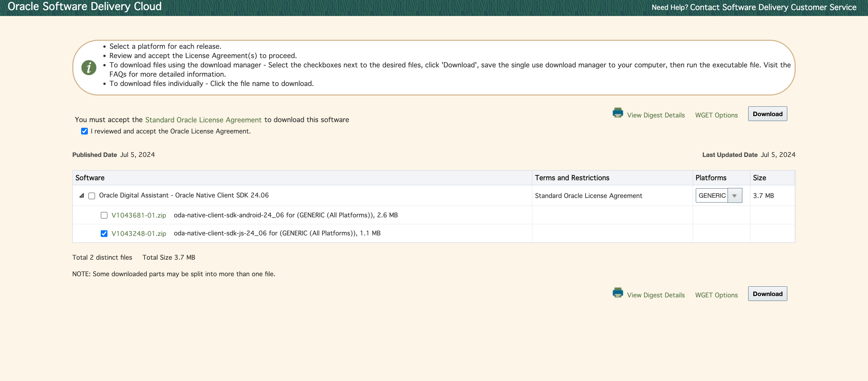The height and width of the screenshot is (381, 868).
Task: Click the green information icon
Action: click(x=89, y=68)
